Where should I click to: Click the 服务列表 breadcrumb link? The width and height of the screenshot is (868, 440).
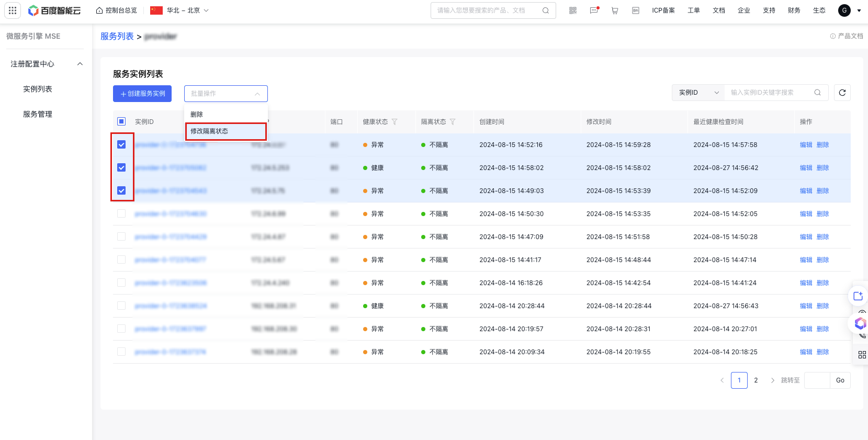point(117,36)
